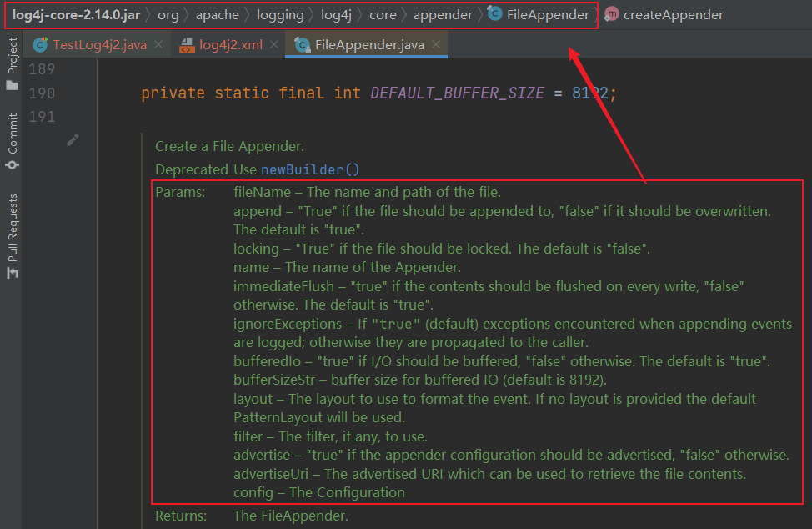Click the FileAppender class icon in breadcrumbs

pyautogui.click(x=494, y=14)
